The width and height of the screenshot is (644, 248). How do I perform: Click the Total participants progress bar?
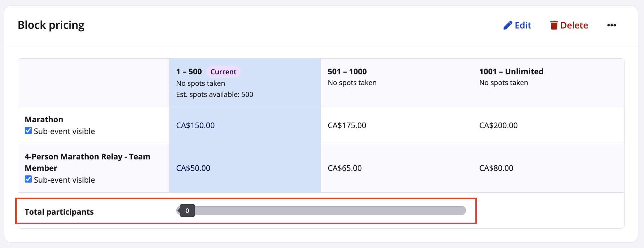327,210
